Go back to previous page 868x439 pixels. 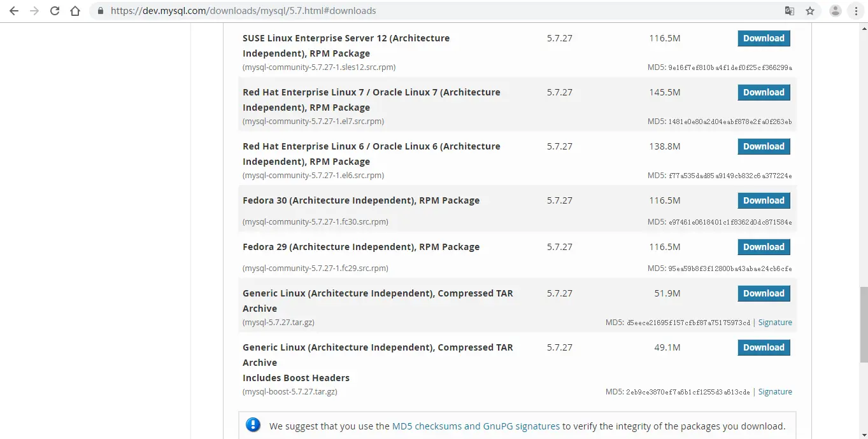click(14, 11)
